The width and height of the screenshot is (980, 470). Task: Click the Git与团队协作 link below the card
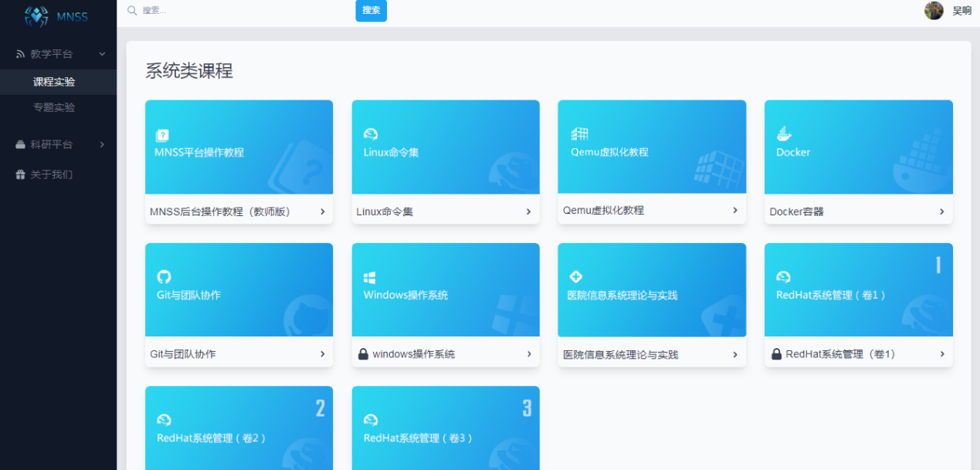click(x=183, y=354)
